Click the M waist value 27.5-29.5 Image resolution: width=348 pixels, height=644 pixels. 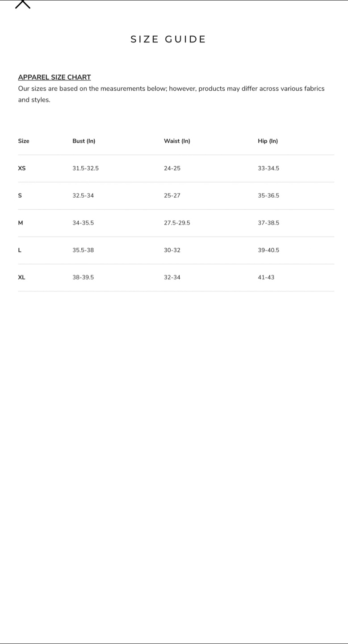[177, 223]
